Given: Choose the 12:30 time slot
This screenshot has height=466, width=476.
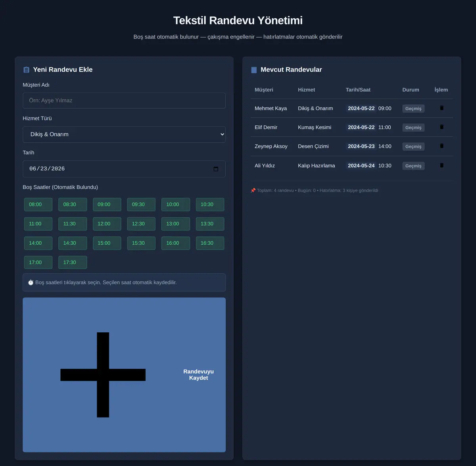Looking at the screenshot, I should pyautogui.click(x=141, y=224).
